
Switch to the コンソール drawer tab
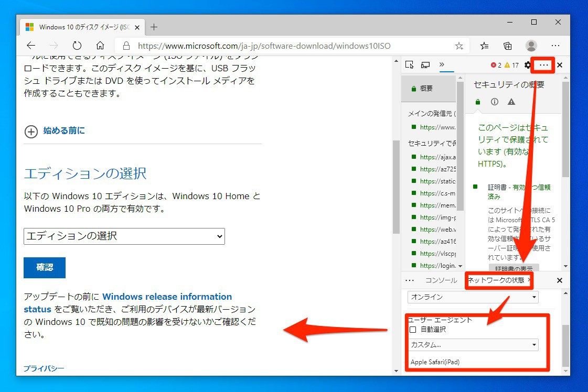(x=441, y=280)
